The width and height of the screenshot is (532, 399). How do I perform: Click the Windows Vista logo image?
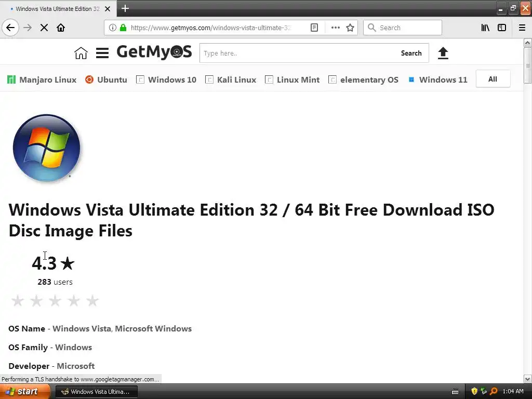(x=46, y=148)
